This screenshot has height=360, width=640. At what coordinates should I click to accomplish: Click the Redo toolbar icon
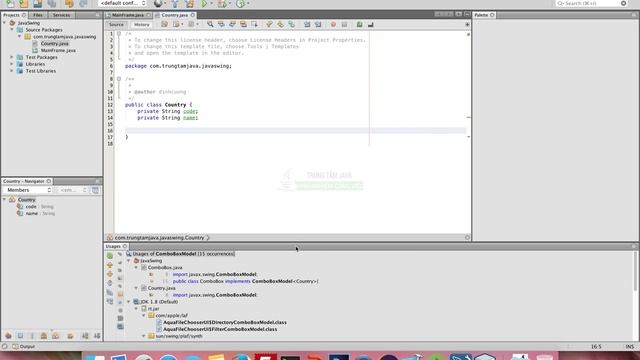point(83,4)
